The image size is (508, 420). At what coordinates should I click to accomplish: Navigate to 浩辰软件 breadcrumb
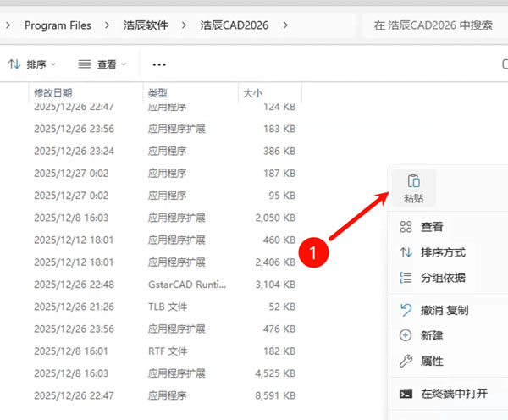146,25
